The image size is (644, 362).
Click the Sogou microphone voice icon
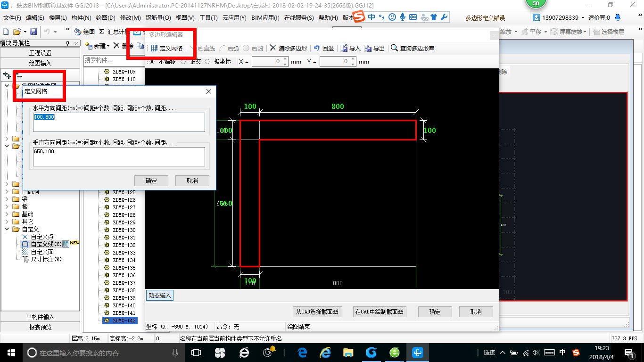[x=403, y=17]
